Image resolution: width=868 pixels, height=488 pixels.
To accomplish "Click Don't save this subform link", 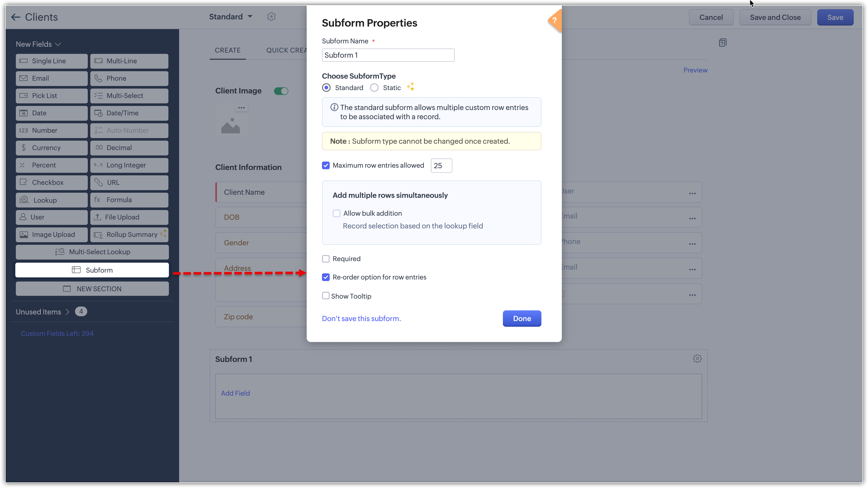I will (x=361, y=319).
